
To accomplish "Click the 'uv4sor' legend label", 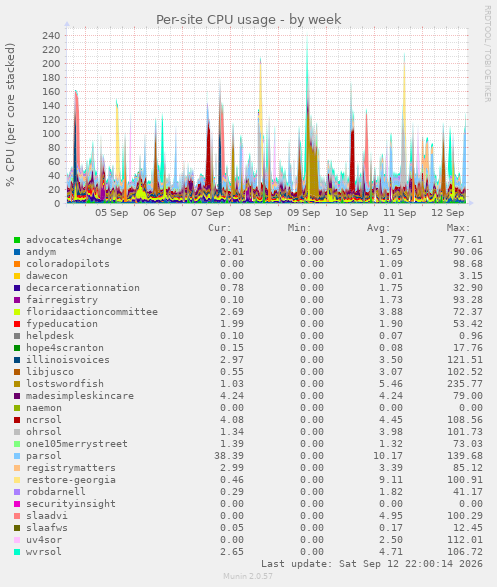I will [44, 540].
